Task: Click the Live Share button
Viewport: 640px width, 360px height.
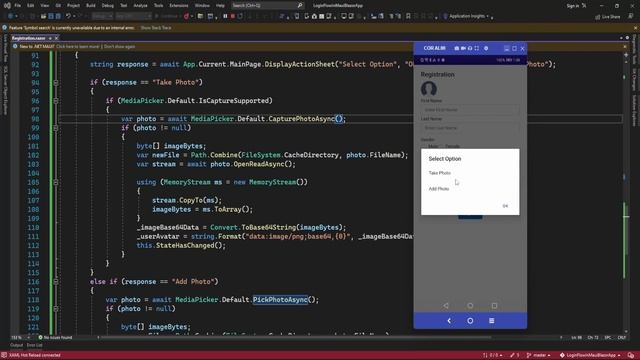Action: 608,17
